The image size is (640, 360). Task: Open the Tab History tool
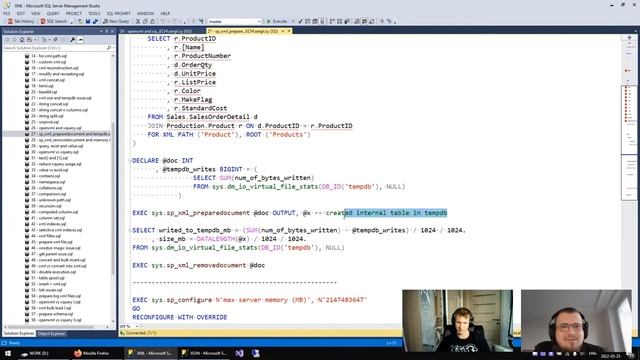(21, 21)
